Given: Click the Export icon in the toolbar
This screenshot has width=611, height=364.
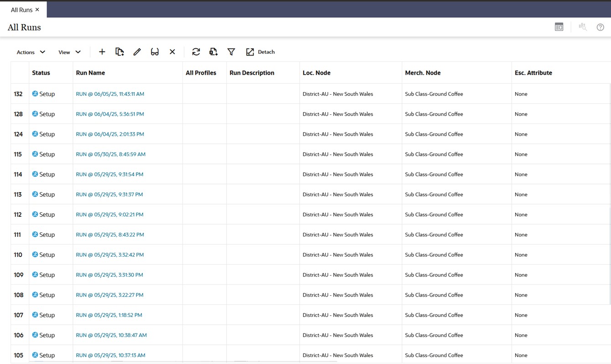Looking at the screenshot, I should 213,52.
